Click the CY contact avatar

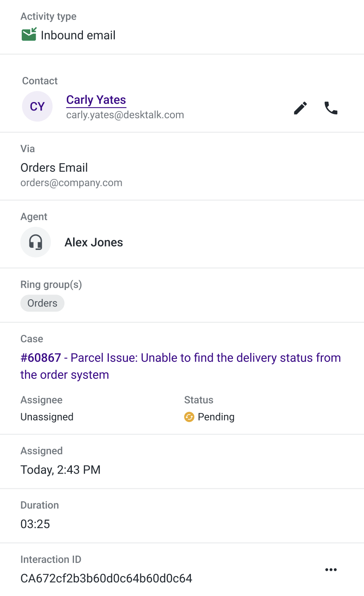click(37, 106)
